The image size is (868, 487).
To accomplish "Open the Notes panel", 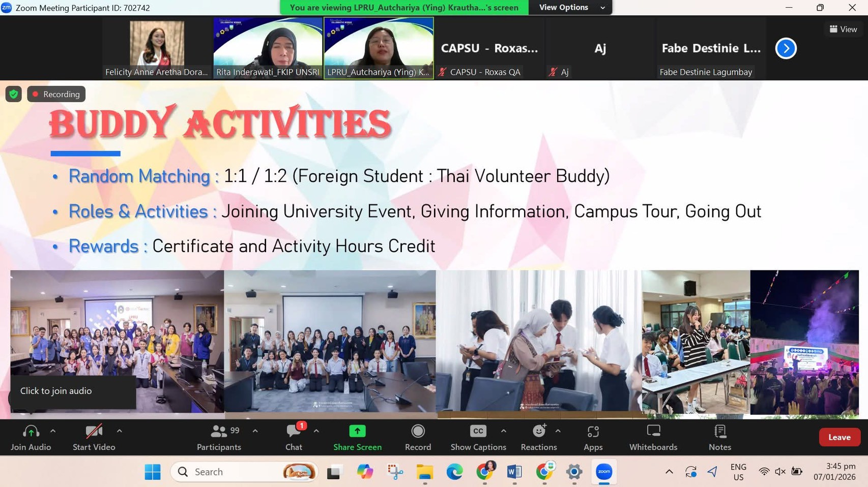I will coord(719,437).
